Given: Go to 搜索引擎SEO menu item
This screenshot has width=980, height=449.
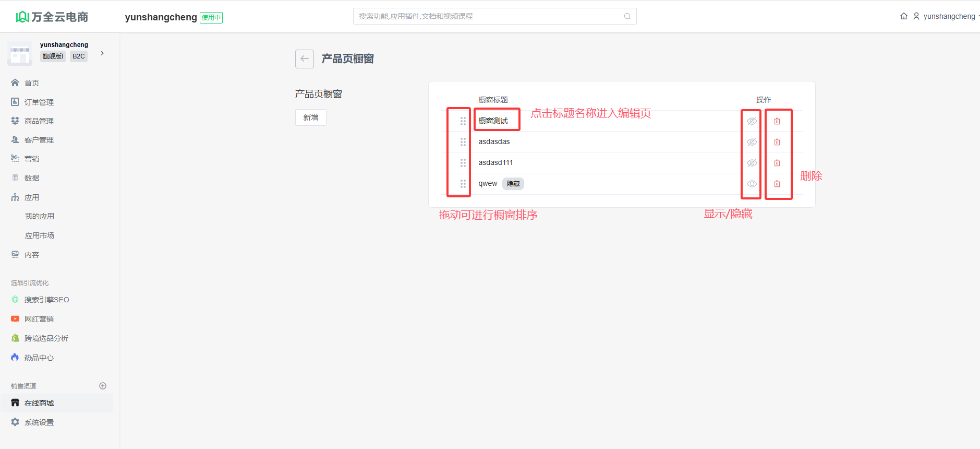Looking at the screenshot, I should (46, 300).
